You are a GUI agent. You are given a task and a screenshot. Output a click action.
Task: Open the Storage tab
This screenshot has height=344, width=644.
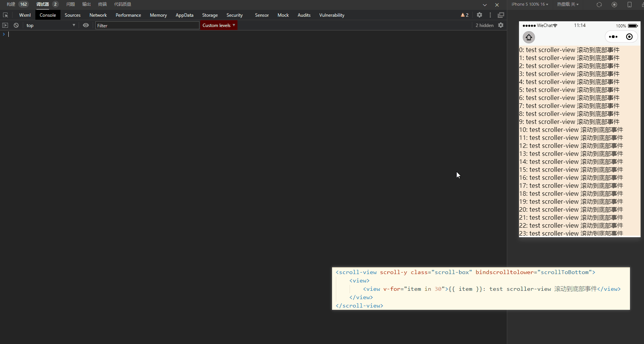coord(210,15)
